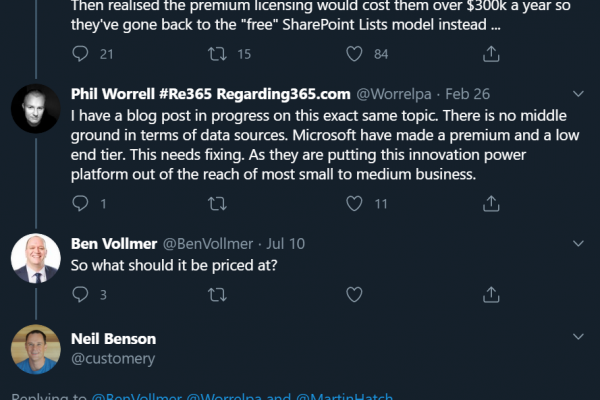Viewport: 600px width, 400px height.
Task: Open more options for Phil Worrell's tweet
Action: tap(578, 94)
